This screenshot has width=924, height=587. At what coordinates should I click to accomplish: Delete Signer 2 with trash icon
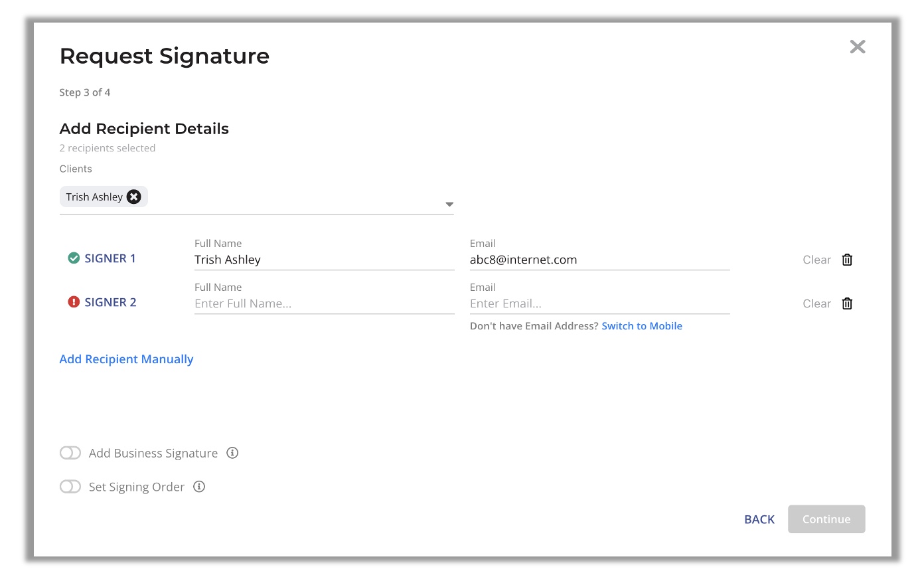coord(847,303)
